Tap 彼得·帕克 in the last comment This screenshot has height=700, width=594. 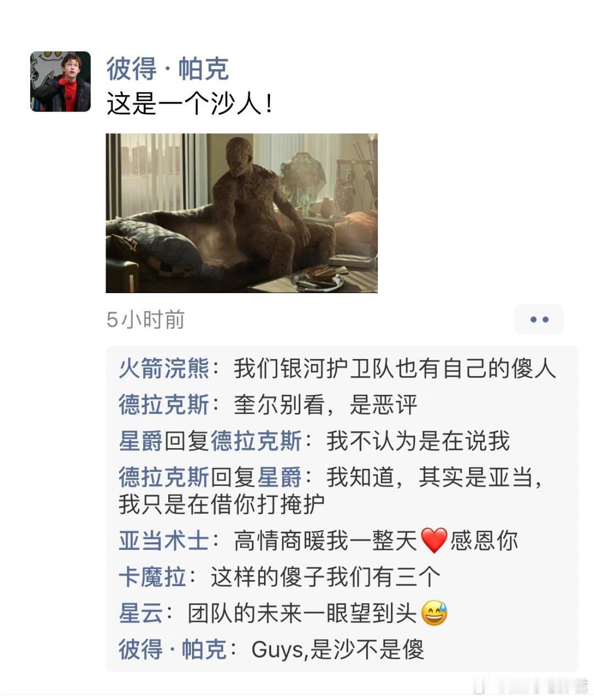tap(173, 649)
